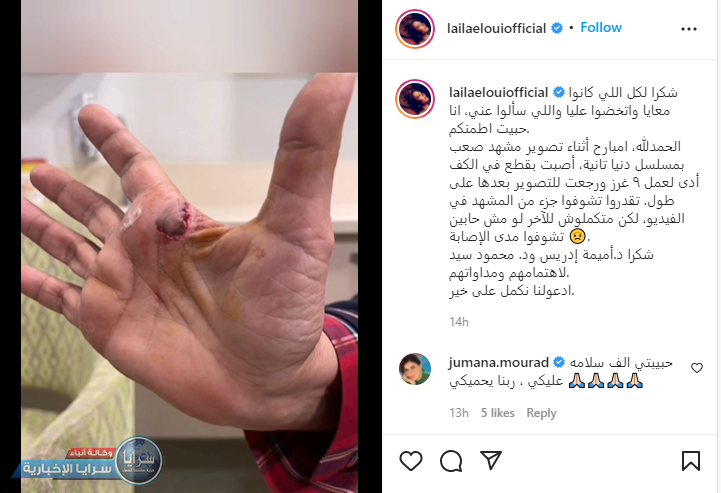
Task: Follow lailaelouiofficial account
Action: click(601, 28)
